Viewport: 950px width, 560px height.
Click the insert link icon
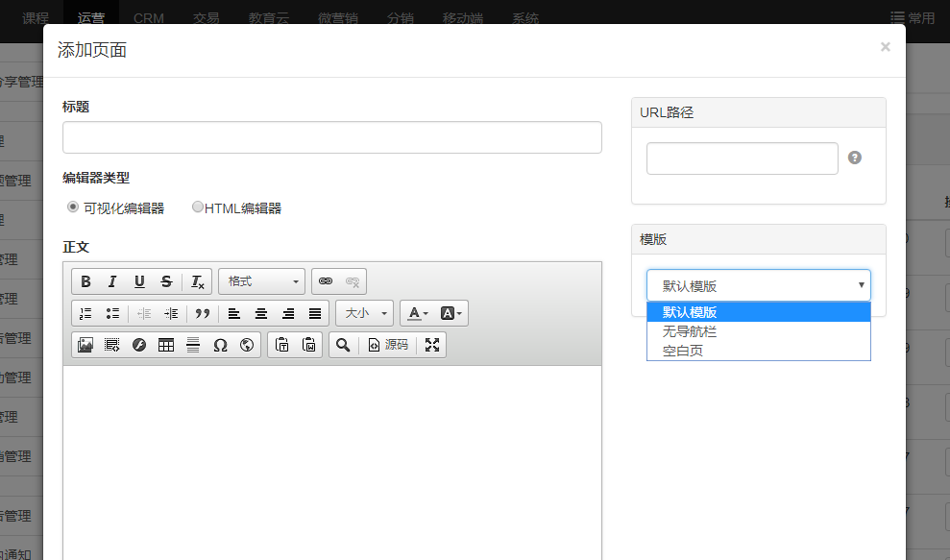point(326,281)
